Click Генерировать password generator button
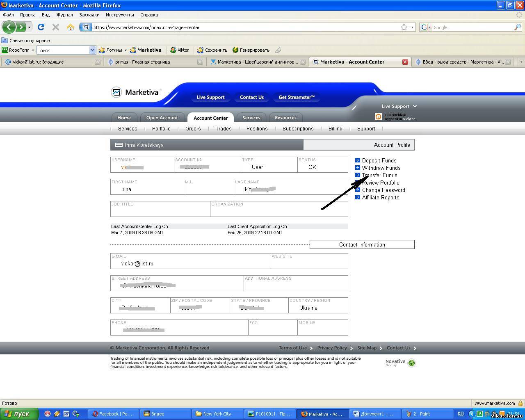 pyautogui.click(x=251, y=50)
